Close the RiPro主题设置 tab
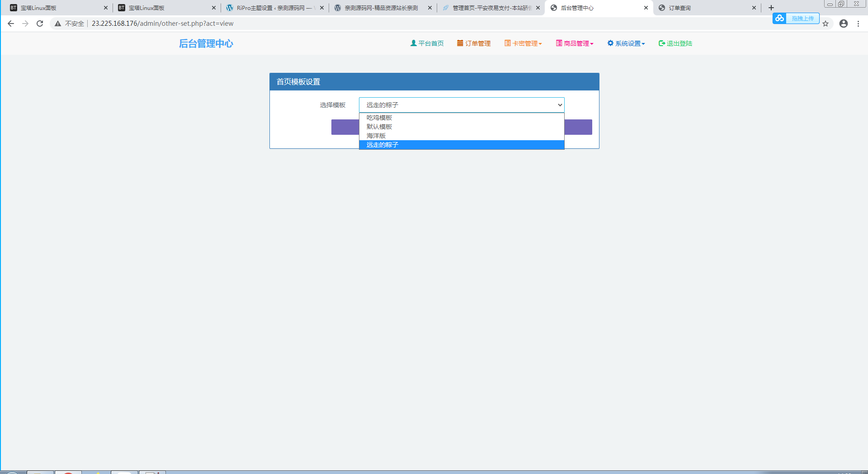This screenshot has width=868, height=474. tap(322, 8)
